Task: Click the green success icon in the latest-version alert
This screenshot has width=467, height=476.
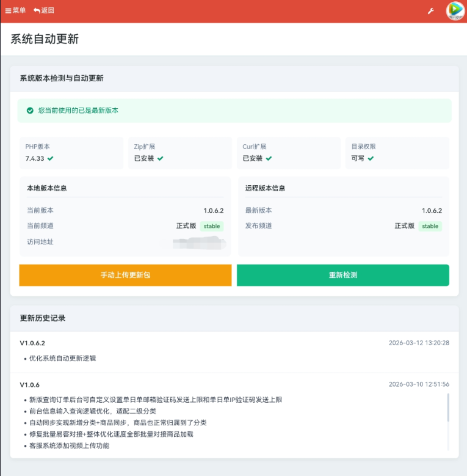Action: coord(30,111)
